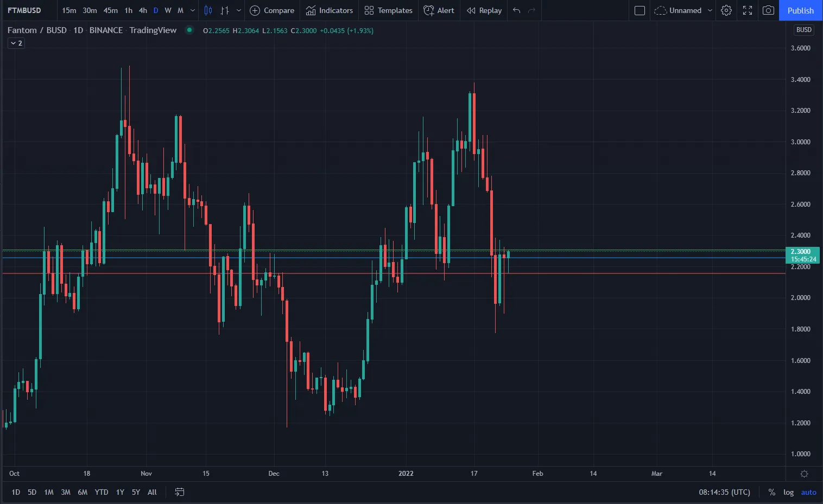Expand the timeframe list chevron

(x=192, y=10)
